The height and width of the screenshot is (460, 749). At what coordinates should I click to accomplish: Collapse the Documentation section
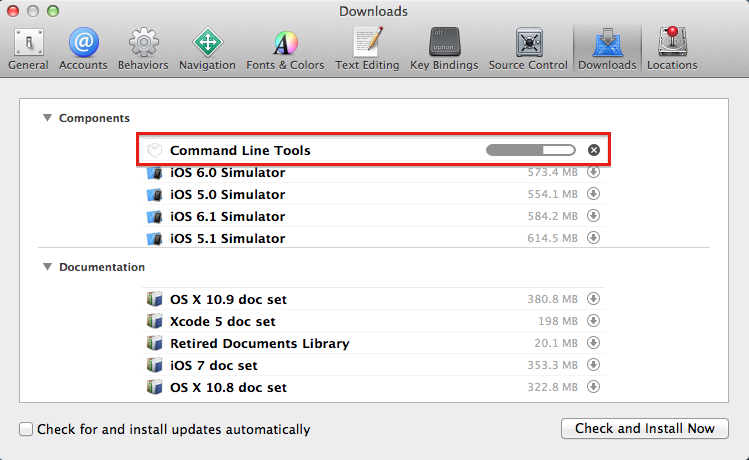pyautogui.click(x=47, y=267)
